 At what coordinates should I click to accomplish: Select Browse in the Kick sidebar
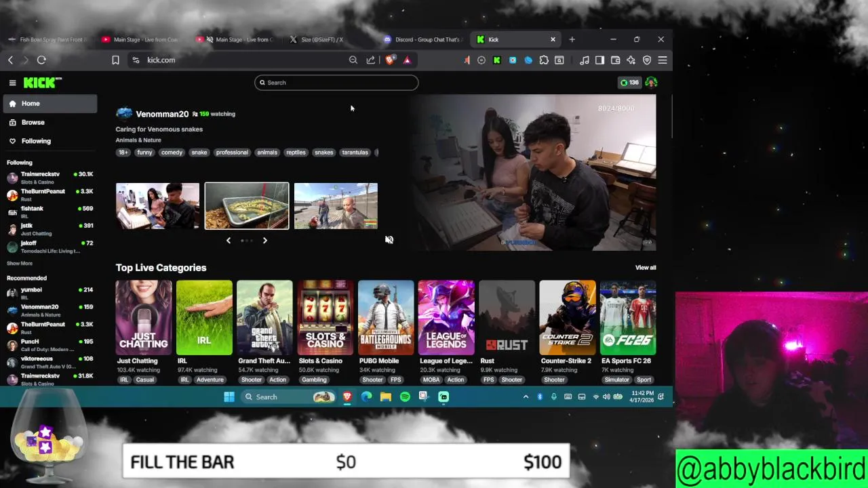50,123
